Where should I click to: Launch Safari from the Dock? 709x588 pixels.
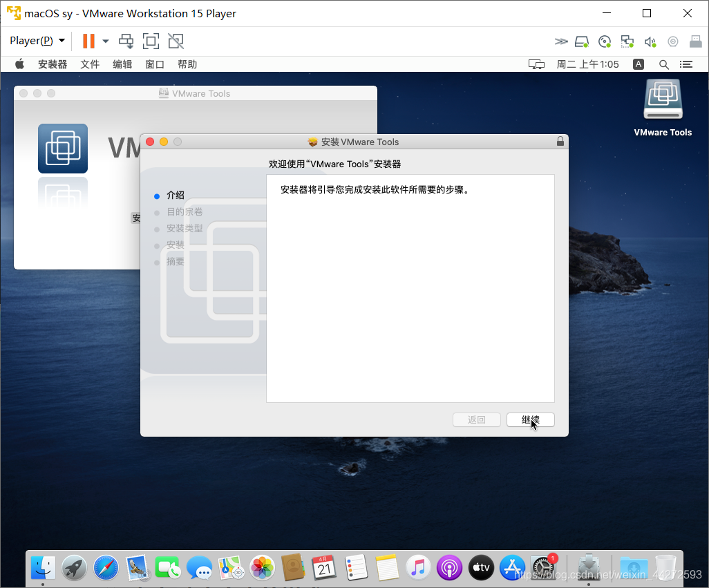(x=106, y=568)
